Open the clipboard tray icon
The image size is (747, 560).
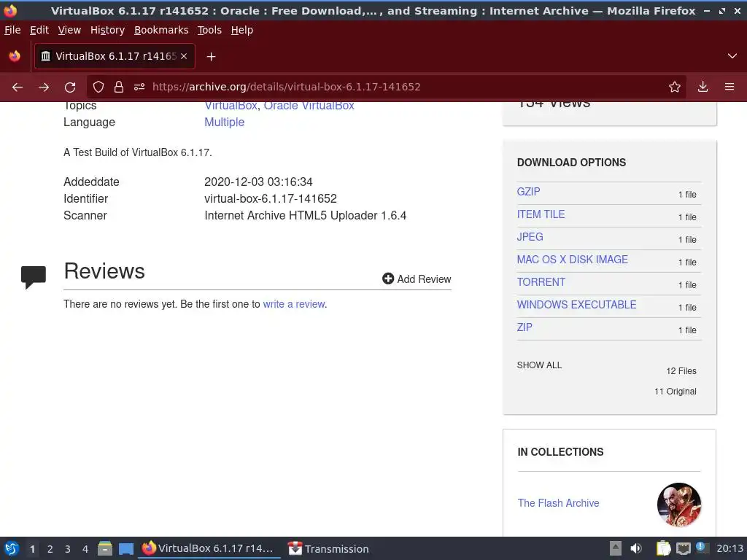tap(663, 548)
